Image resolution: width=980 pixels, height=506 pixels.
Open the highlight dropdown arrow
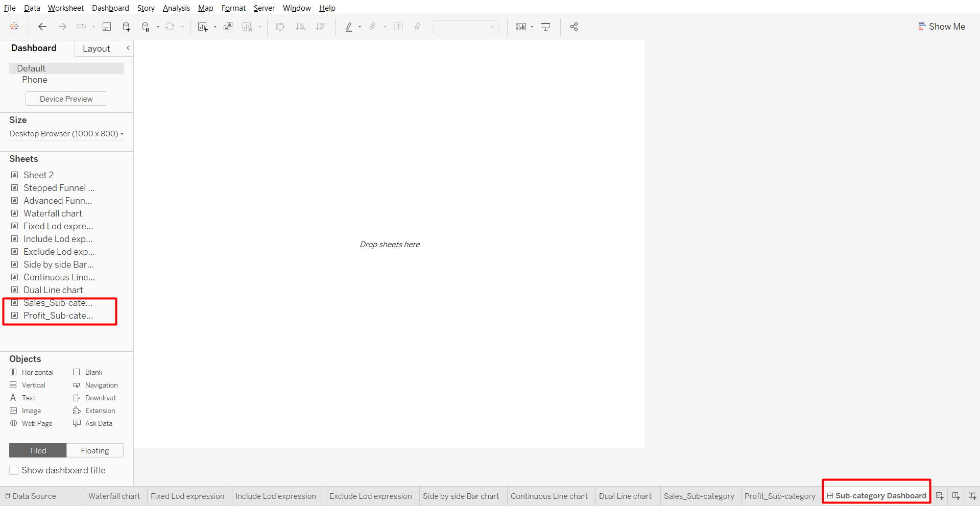point(360,27)
